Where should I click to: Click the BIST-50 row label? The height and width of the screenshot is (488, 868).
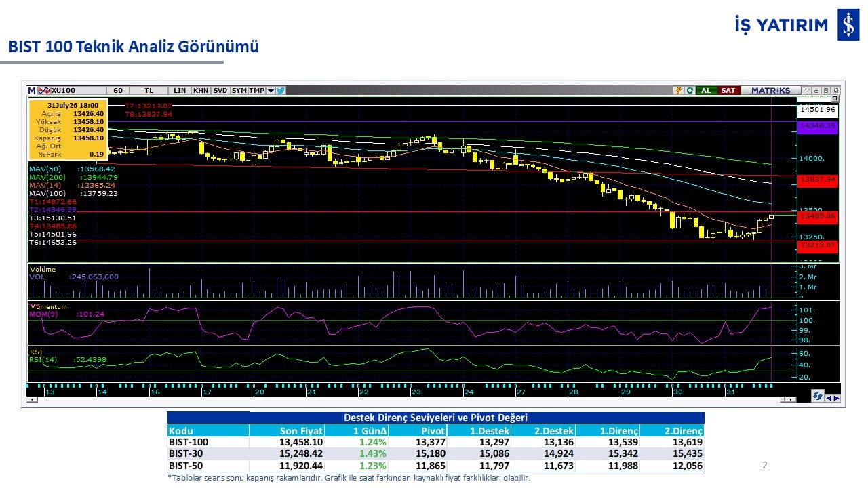(x=186, y=466)
